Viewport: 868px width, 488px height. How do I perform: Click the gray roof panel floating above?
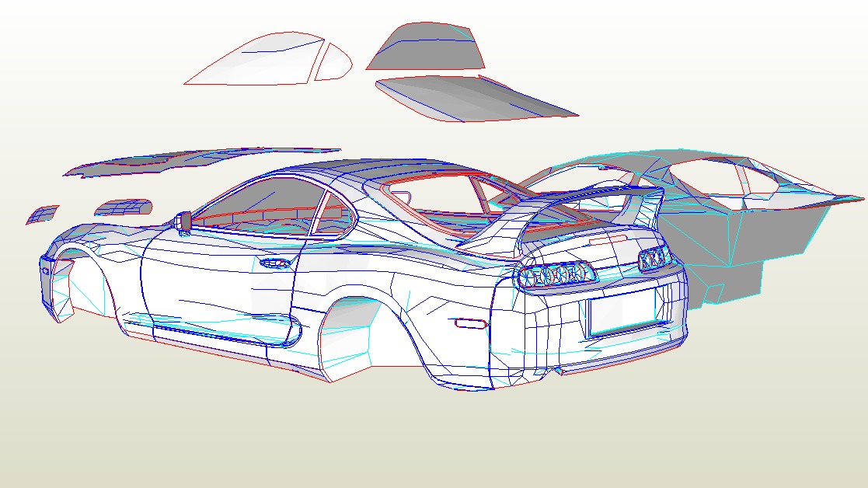coord(426,48)
